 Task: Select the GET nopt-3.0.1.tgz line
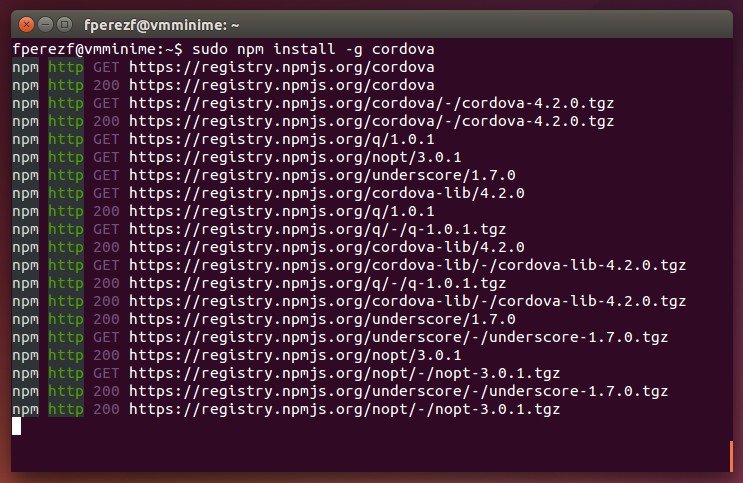(x=286, y=374)
